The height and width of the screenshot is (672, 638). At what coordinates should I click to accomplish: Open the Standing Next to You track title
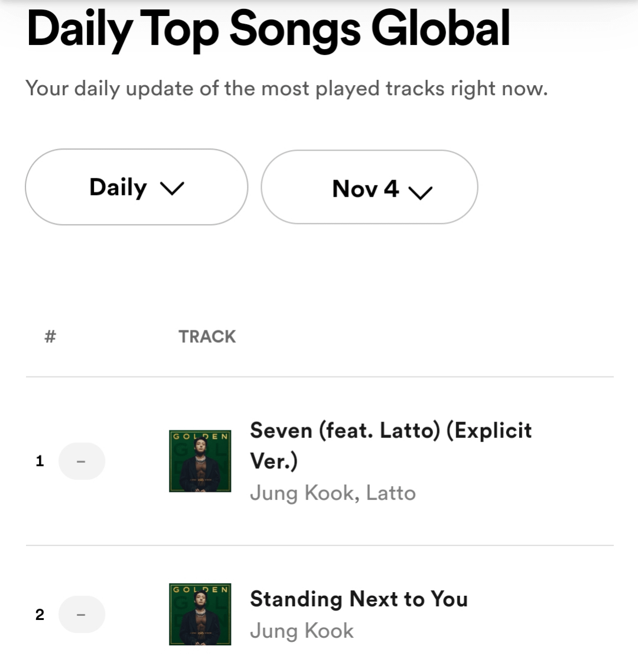pyautogui.click(x=359, y=599)
